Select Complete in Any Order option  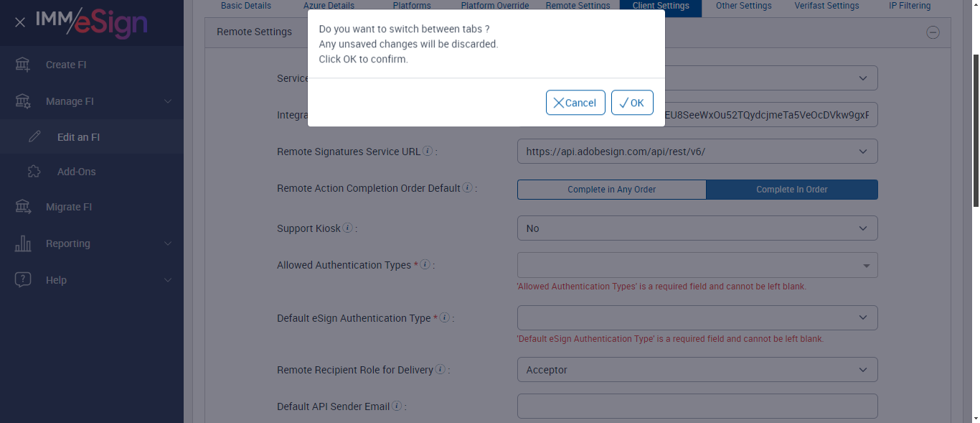[x=611, y=190]
